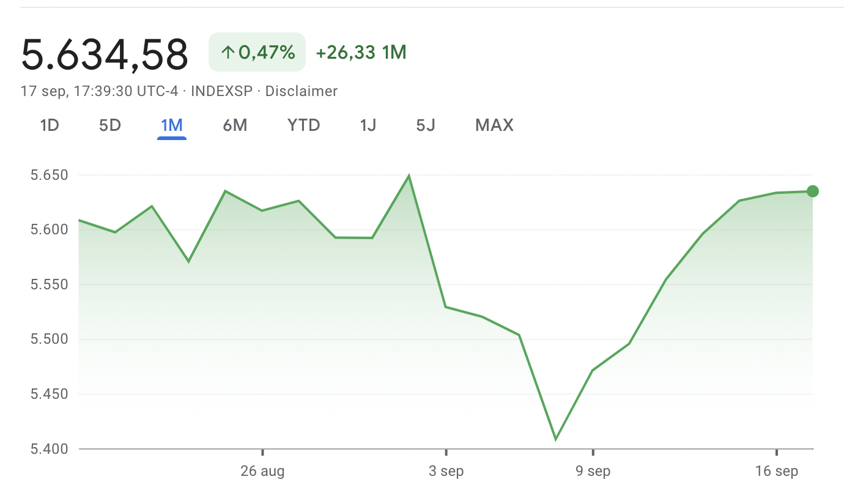Show the MAX range chart
844x504 pixels.
pyautogui.click(x=494, y=125)
